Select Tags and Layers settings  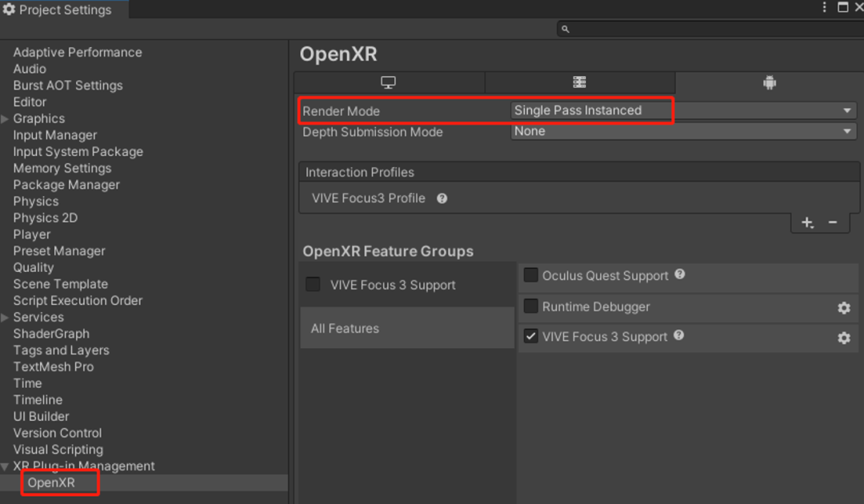tap(61, 350)
